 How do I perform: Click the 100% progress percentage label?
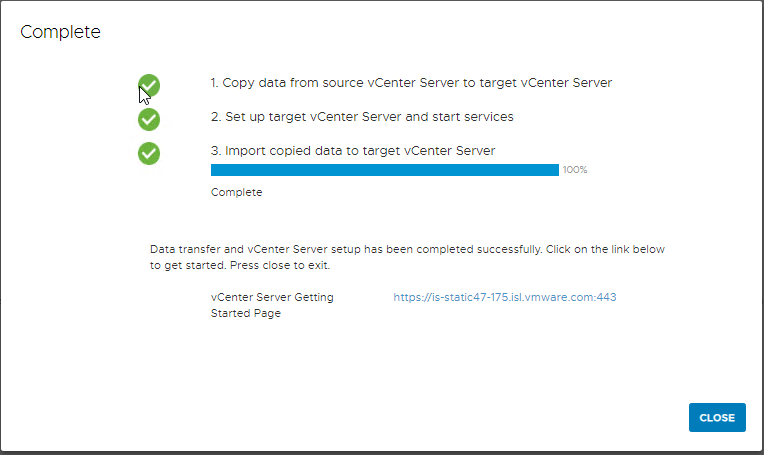(x=575, y=170)
